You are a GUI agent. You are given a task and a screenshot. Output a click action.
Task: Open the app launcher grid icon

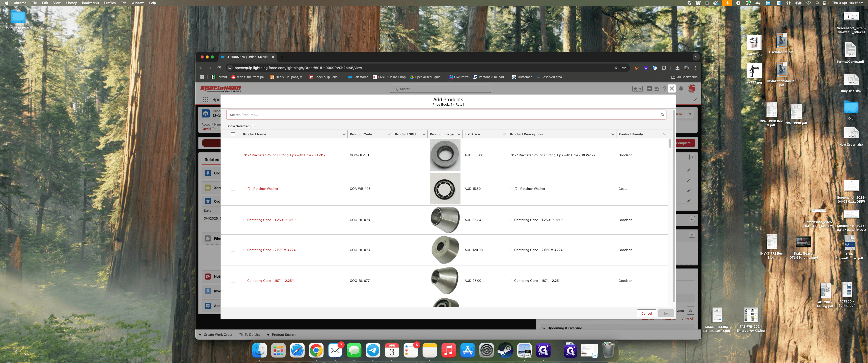205,100
